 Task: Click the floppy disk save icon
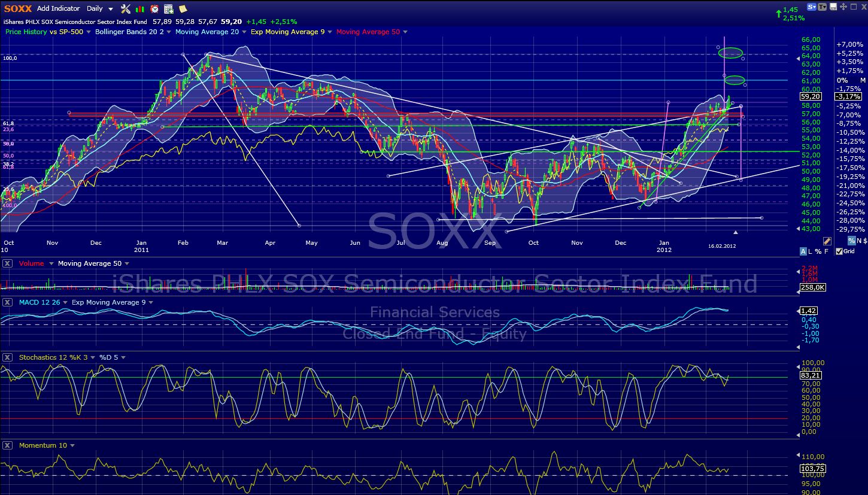(834, 7)
